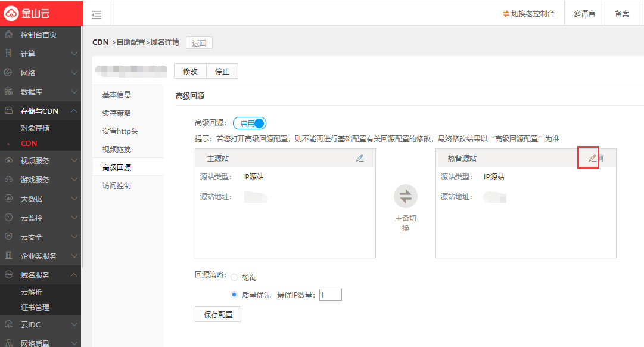Edit the 主源站 with pencil icon

(x=359, y=158)
